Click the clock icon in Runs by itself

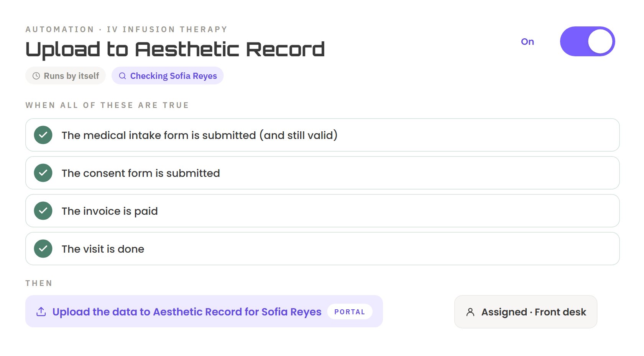[x=36, y=76]
